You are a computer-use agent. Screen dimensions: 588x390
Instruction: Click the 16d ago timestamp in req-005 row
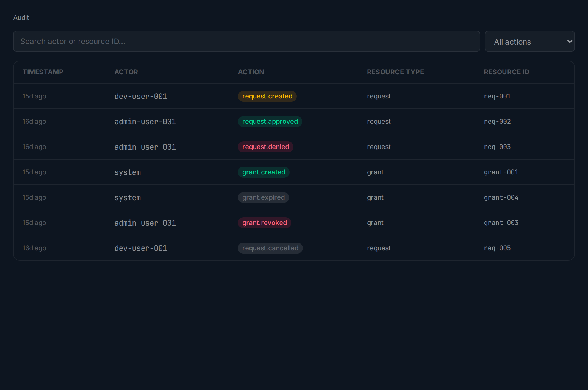34,248
